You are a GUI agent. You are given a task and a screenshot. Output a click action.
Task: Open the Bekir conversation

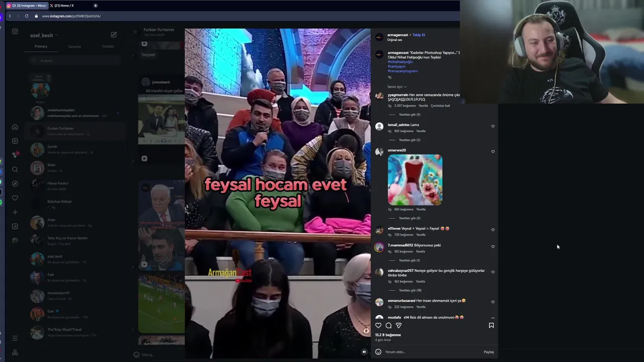[x=74, y=167]
